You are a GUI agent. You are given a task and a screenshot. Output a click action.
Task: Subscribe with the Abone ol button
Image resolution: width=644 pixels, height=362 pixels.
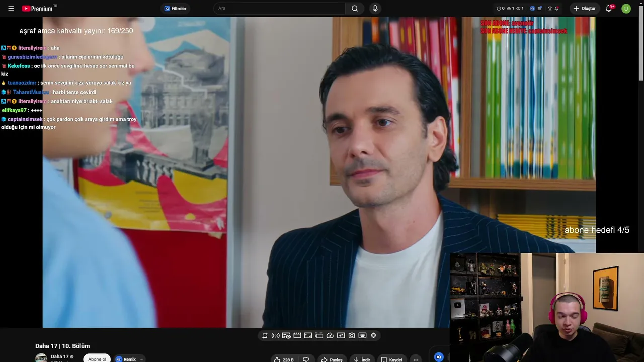pos(97,359)
